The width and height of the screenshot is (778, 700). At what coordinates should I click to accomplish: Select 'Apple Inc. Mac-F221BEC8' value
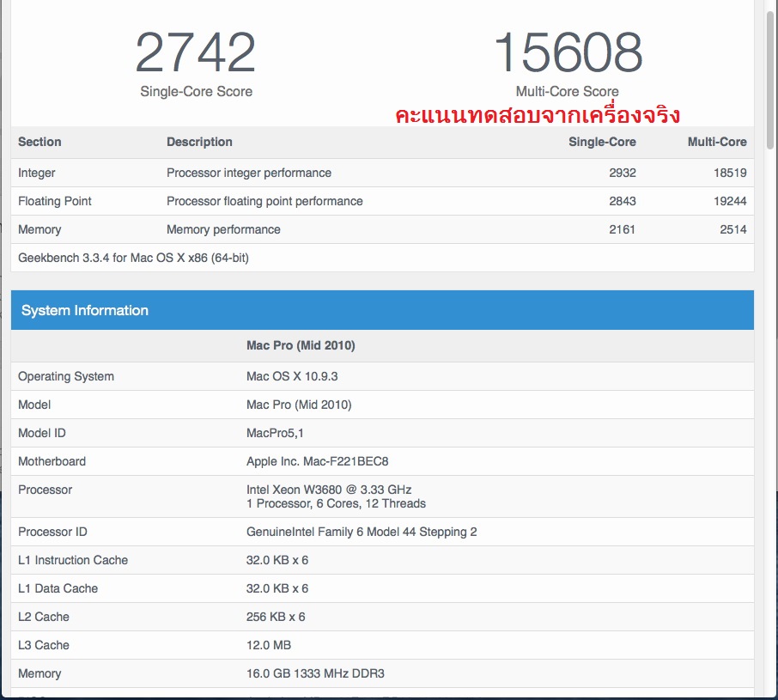[317, 461]
